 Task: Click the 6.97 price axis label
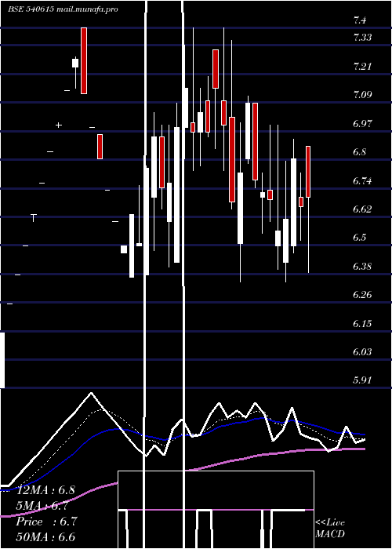(362, 123)
